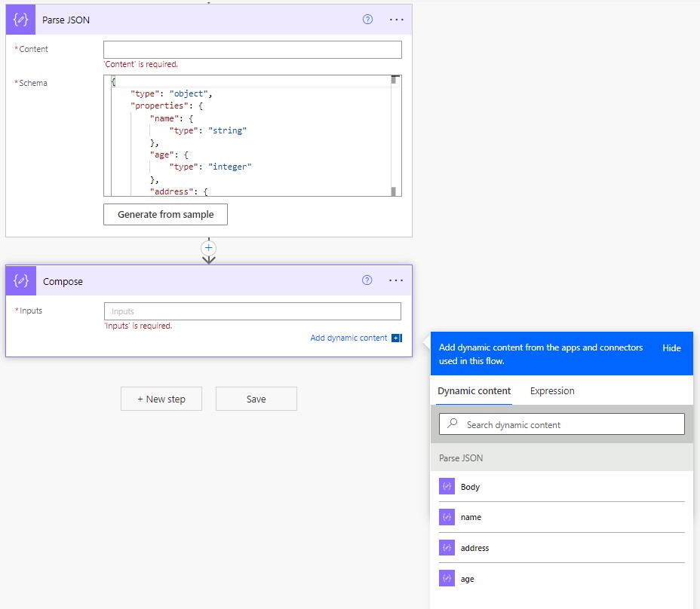700x609 pixels.
Task: Click the icon next to Body
Action: pyautogui.click(x=447, y=486)
